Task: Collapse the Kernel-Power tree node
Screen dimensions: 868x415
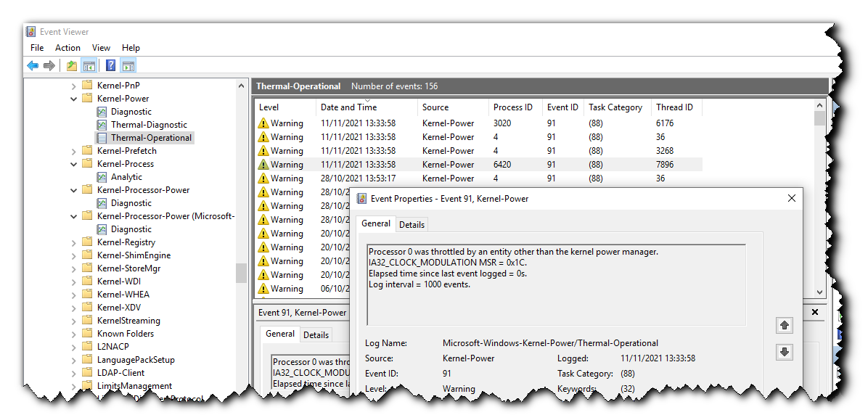Action: [x=74, y=99]
